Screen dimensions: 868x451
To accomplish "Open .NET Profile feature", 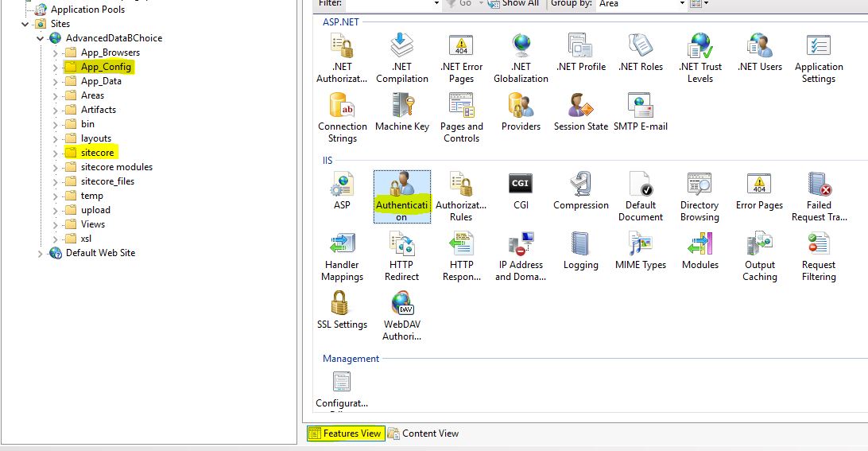I will (581, 52).
